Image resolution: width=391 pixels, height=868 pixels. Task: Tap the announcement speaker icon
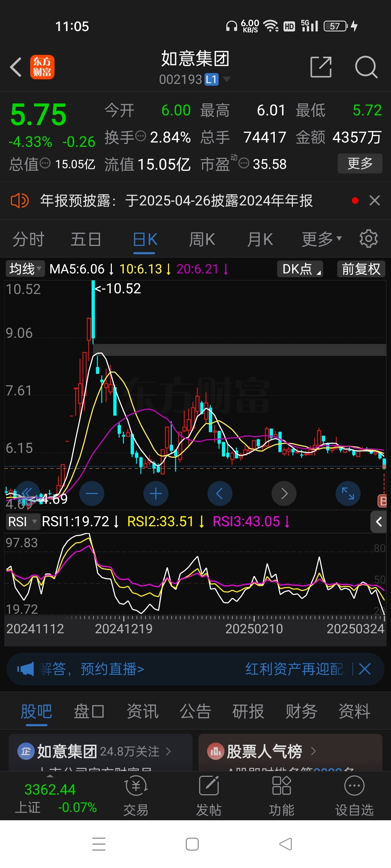[x=20, y=201]
